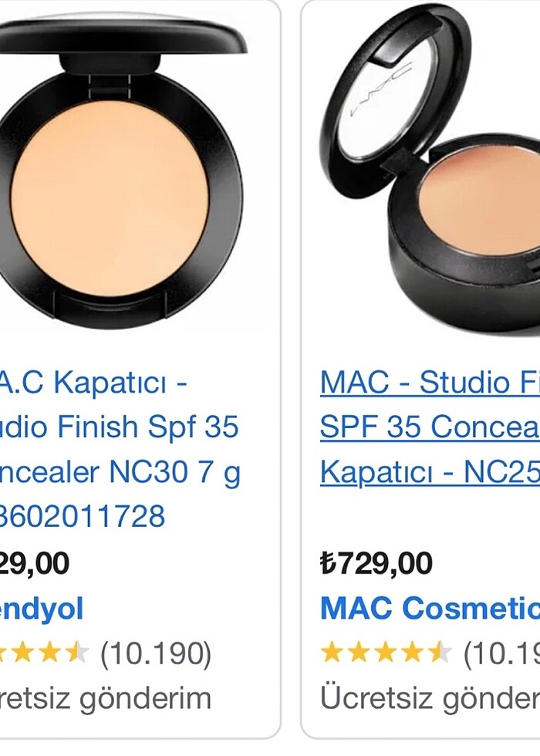Click 'Ücretsiz gönderim' on the left card
Image resolution: width=540 pixels, height=756 pixels.
point(106,698)
